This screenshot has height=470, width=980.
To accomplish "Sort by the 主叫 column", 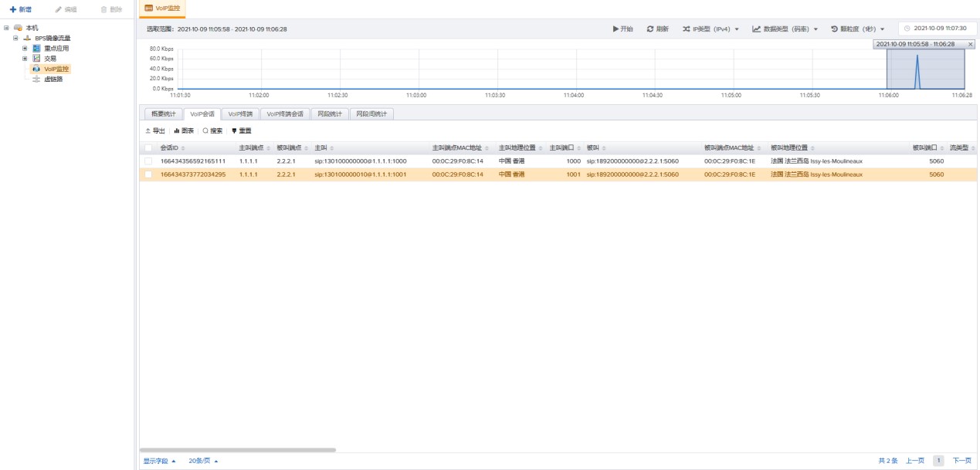I will tap(323, 147).
